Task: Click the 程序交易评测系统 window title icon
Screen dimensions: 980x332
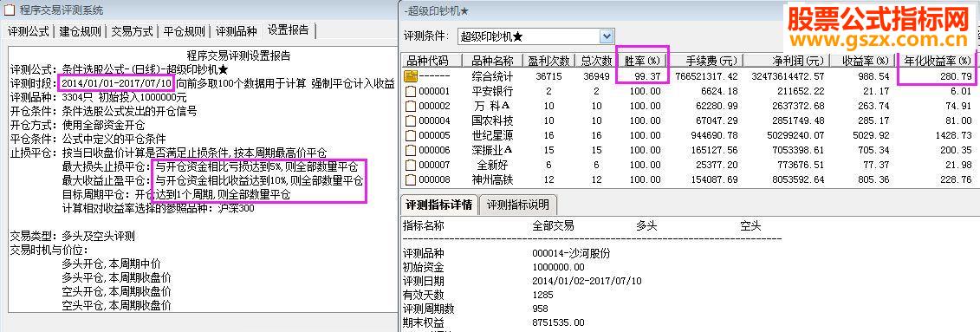Action: (x=10, y=10)
